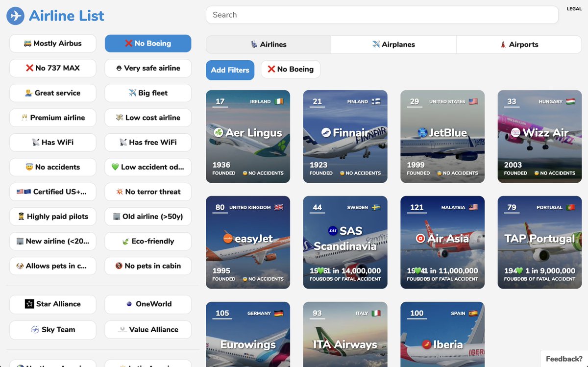Filter by Star Alliance
Image resolution: width=588 pixels, height=367 pixels.
click(53, 304)
